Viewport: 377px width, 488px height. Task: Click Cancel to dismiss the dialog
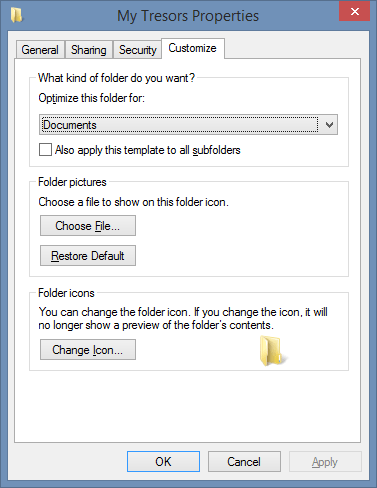pyautogui.click(x=244, y=462)
